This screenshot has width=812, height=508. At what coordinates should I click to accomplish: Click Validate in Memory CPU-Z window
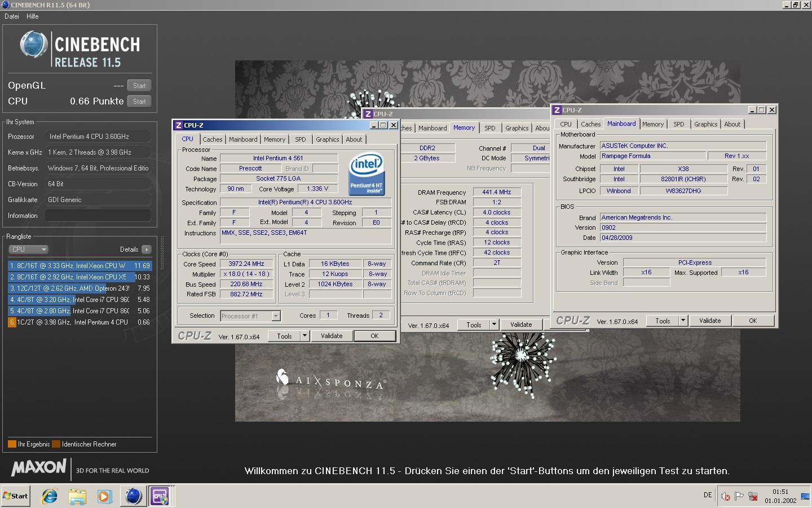coord(521,325)
